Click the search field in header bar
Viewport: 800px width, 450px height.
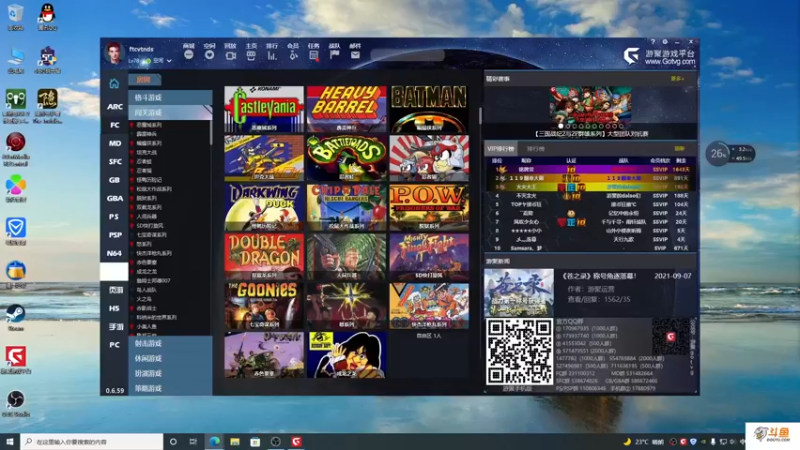click(x=407, y=55)
